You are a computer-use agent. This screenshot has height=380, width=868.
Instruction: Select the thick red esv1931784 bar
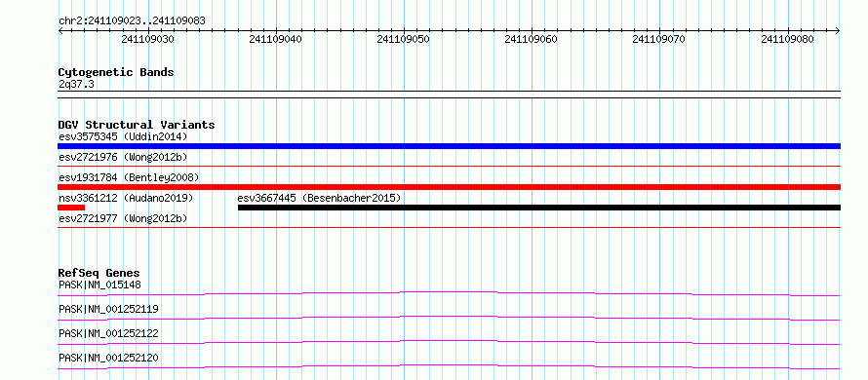coord(449,187)
